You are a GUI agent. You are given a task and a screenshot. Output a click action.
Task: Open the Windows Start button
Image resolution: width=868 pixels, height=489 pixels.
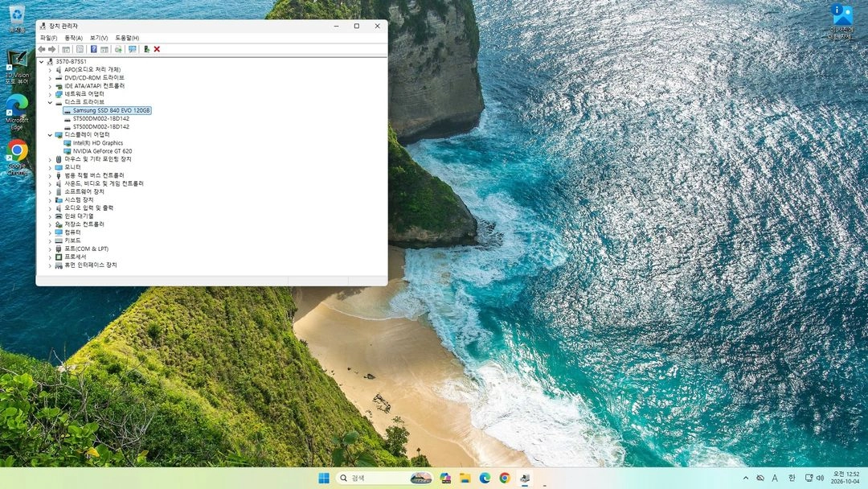coord(325,478)
